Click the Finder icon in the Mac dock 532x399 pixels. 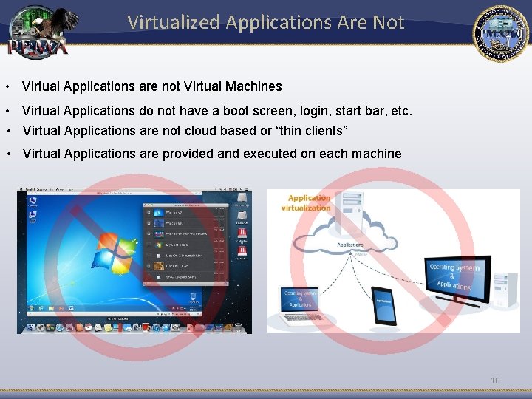pos(31,327)
